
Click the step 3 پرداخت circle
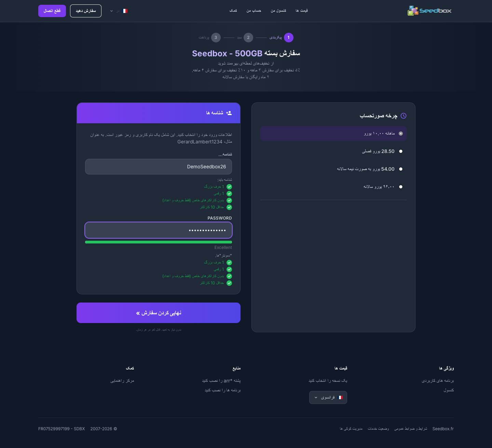pos(216,38)
